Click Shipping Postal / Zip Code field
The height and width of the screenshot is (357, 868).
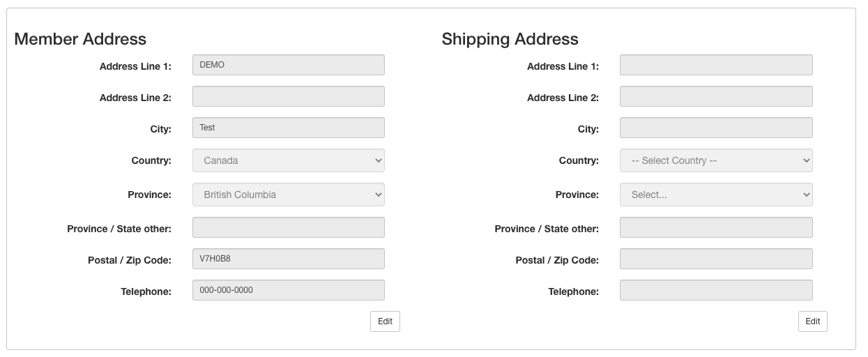click(x=715, y=259)
